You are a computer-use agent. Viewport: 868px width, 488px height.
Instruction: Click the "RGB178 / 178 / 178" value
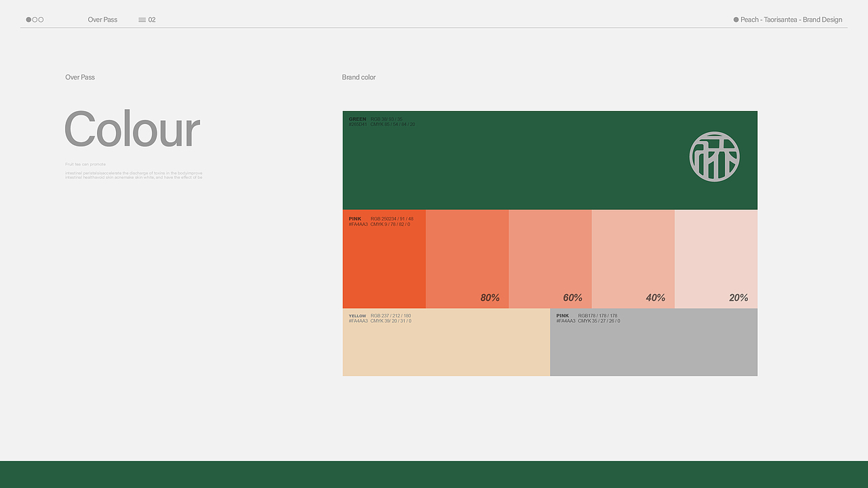click(597, 316)
